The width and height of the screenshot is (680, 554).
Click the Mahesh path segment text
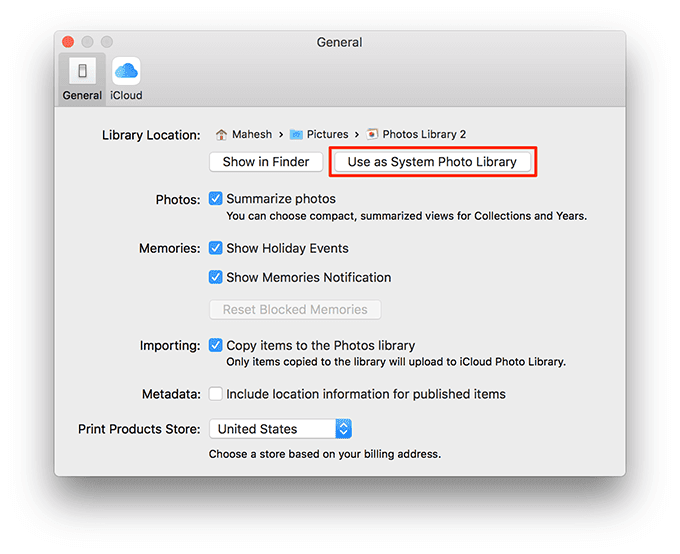coord(252,134)
